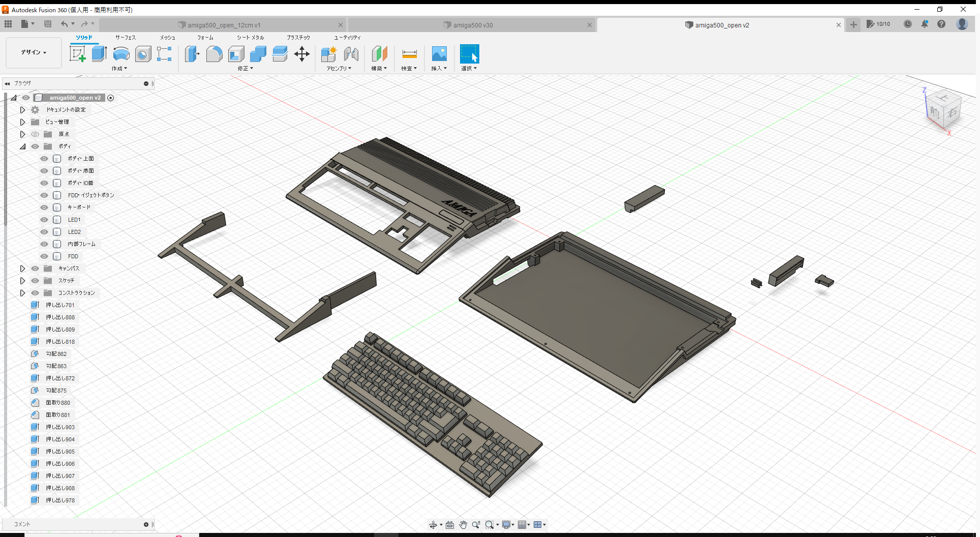Toggle visibility of the LED1 body
Viewport: 980px width, 537px height.
pos(44,220)
